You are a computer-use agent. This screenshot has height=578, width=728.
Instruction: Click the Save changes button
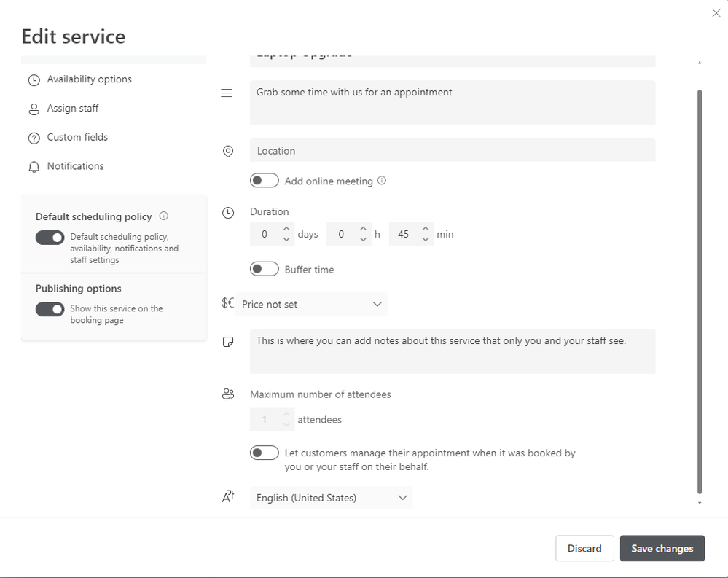[662, 548]
